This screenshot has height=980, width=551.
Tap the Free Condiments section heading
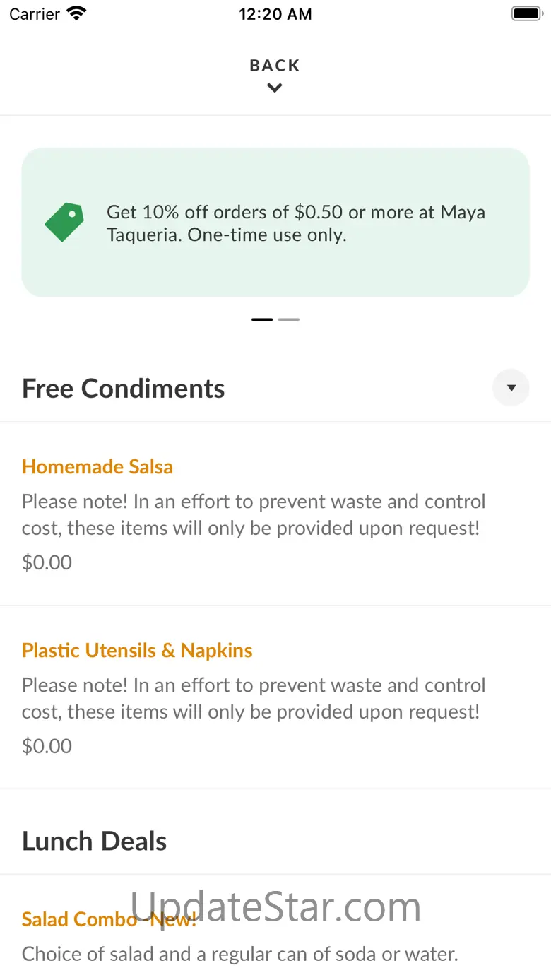[x=124, y=389]
